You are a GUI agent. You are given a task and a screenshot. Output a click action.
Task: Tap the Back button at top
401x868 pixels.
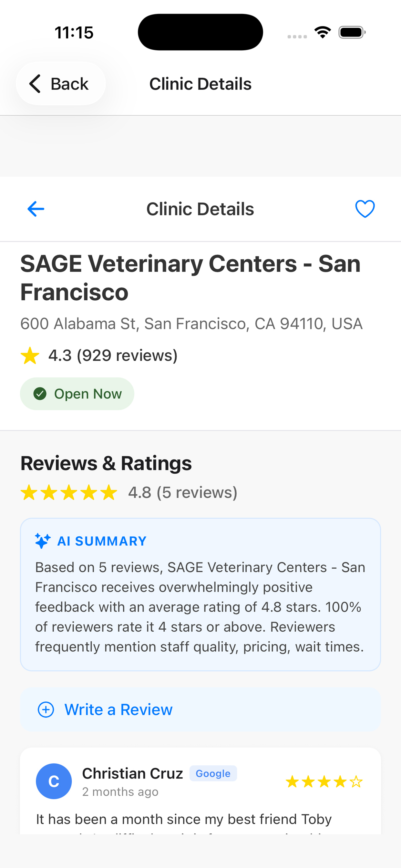[x=61, y=84]
